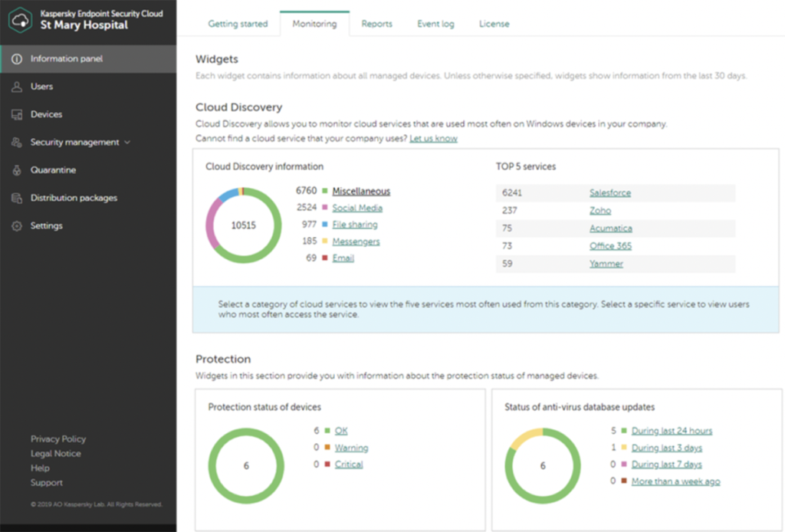Click the 'St Mary Hospital' workspace name

coord(84,25)
